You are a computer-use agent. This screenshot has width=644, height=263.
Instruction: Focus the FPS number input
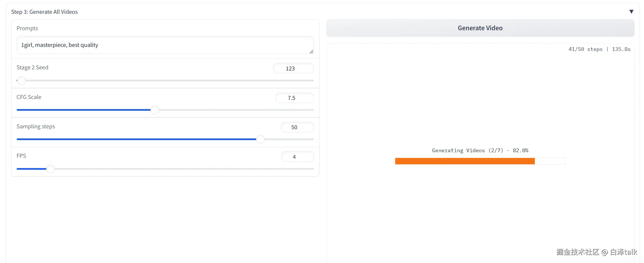tap(297, 157)
